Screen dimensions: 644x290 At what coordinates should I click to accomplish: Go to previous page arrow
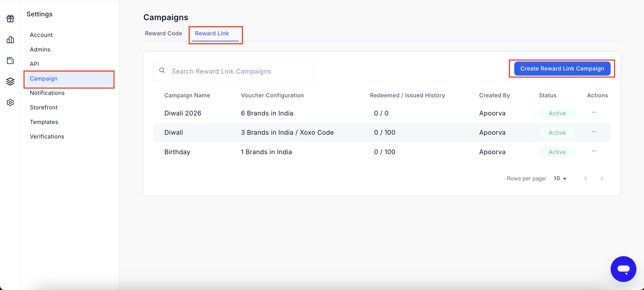(586, 179)
